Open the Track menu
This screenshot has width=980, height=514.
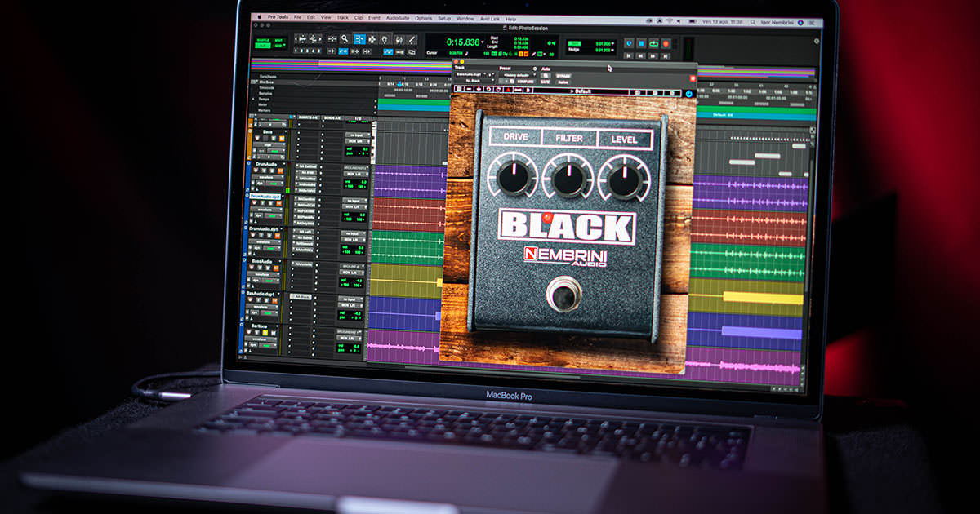[x=342, y=18]
